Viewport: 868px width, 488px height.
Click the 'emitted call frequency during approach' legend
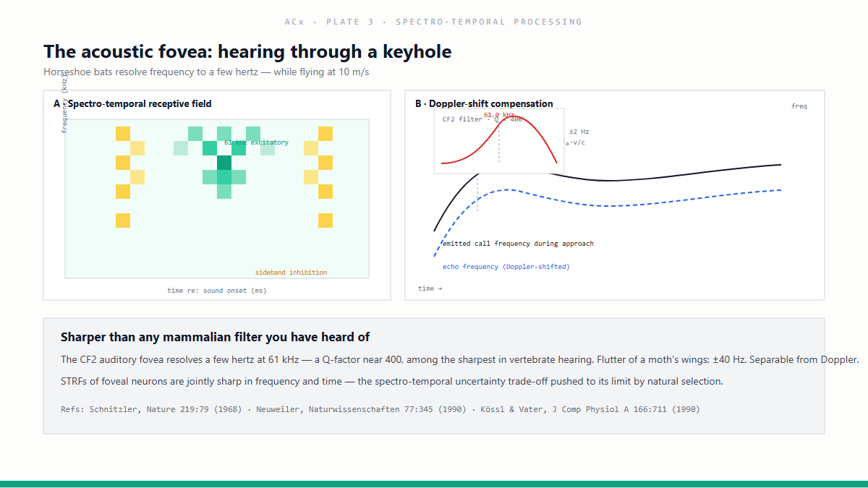click(x=518, y=244)
